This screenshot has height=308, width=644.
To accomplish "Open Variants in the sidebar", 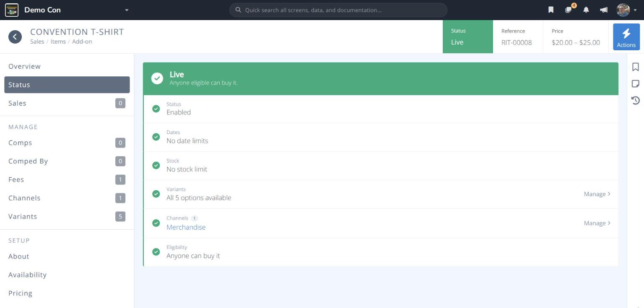I will [67, 217].
